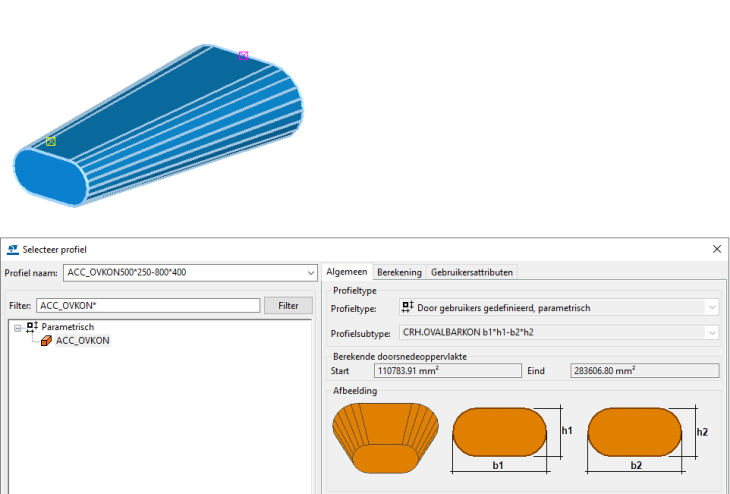Open the Profieltype dropdown
730x494 pixels.
(712, 308)
